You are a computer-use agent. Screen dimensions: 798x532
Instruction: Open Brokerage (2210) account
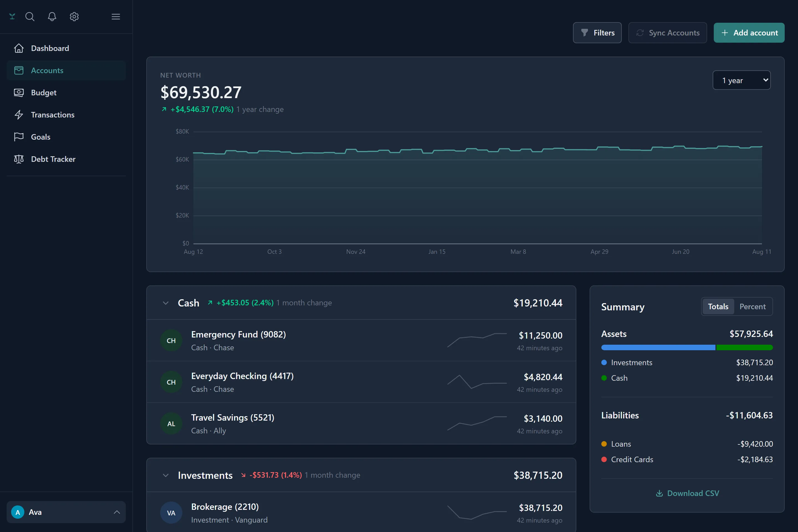coord(361,513)
